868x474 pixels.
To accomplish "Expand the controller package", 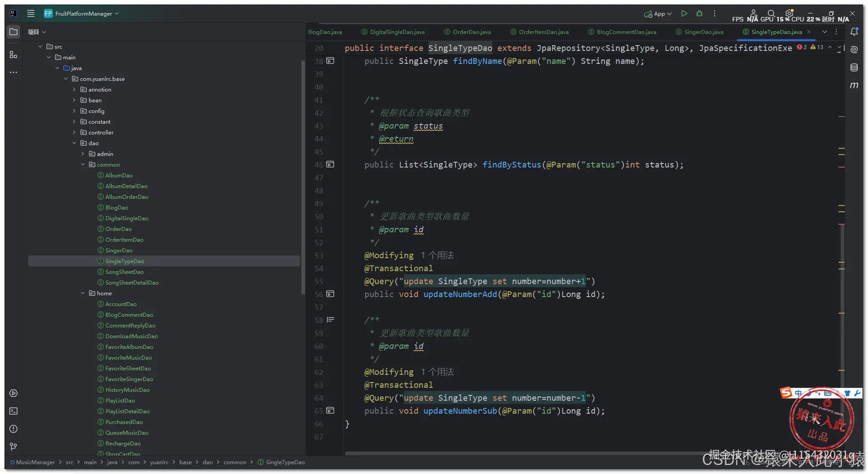I will (74, 132).
